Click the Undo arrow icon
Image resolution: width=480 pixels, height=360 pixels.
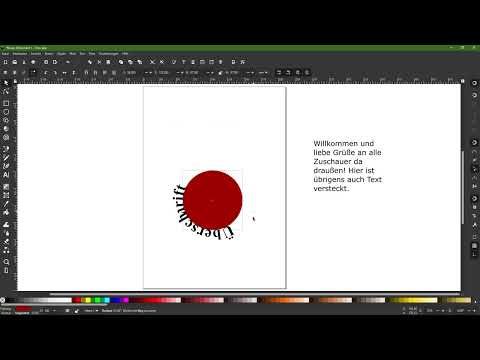[68, 62]
